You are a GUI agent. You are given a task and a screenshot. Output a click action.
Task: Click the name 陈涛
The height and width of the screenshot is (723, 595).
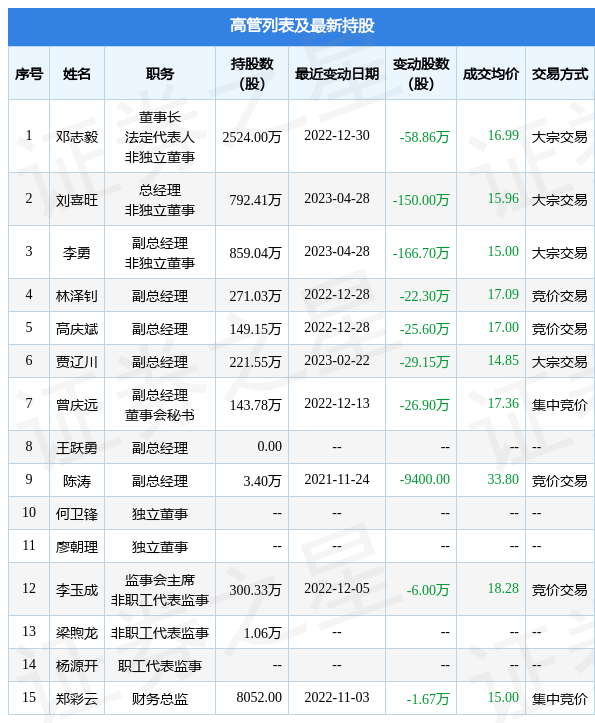tap(77, 481)
